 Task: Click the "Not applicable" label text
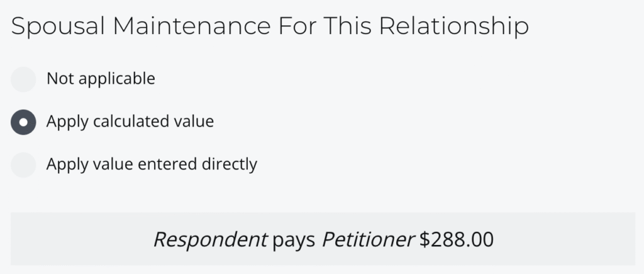pos(101,79)
